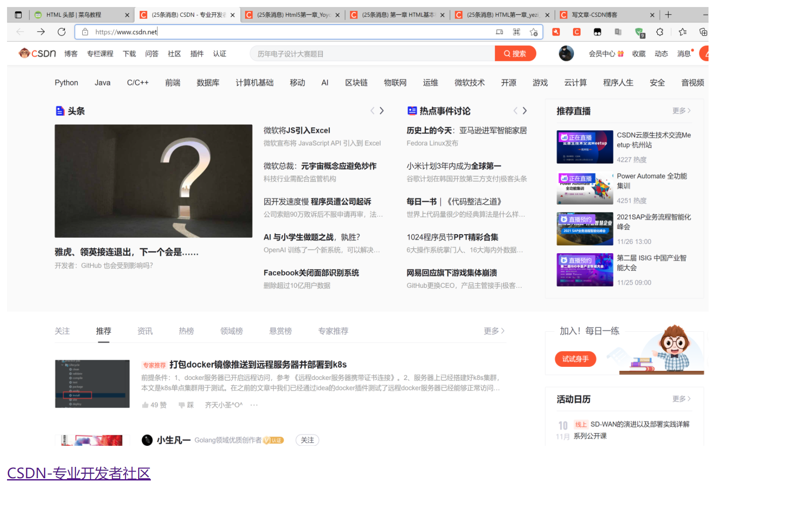Open CSDN云原生 Meetup livestream thumbnail
812x516 pixels.
pyautogui.click(x=585, y=147)
